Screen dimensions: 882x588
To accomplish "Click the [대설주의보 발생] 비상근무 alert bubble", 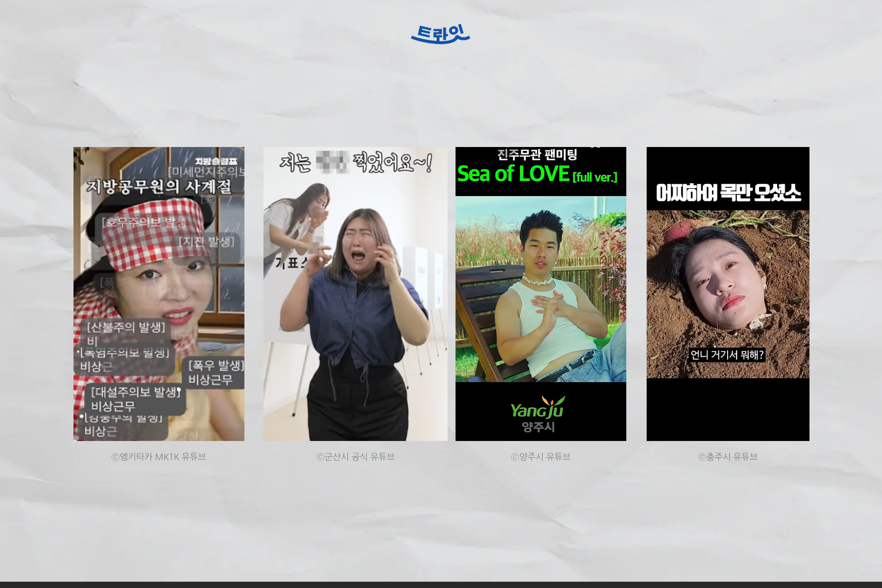I will click(x=135, y=399).
